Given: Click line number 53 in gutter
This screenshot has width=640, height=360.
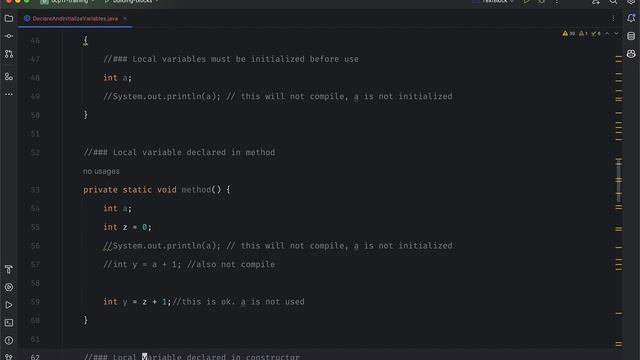Looking at the screenshot, I should point(35,190).
